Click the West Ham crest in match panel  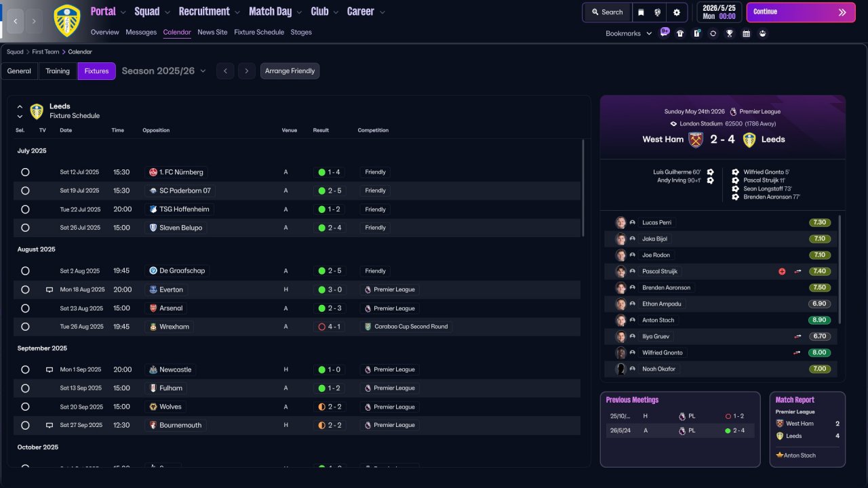(x=696, y=140)
